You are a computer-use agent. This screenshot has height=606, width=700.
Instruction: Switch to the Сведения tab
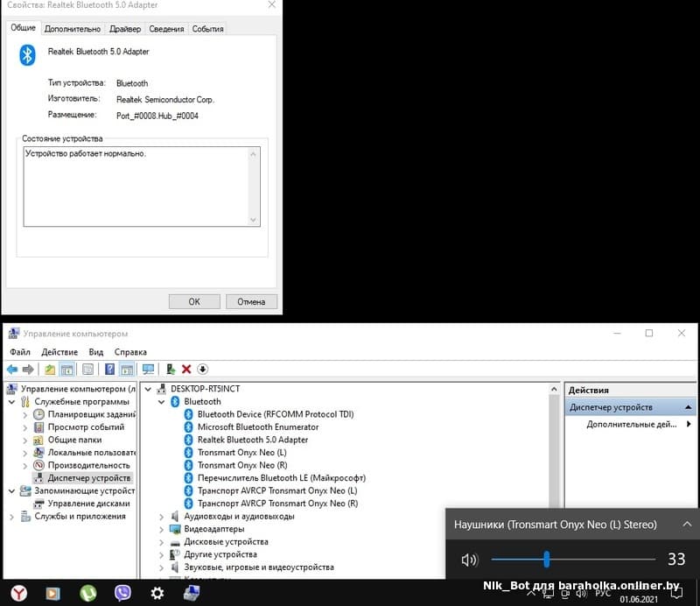[x=166, y=29]
